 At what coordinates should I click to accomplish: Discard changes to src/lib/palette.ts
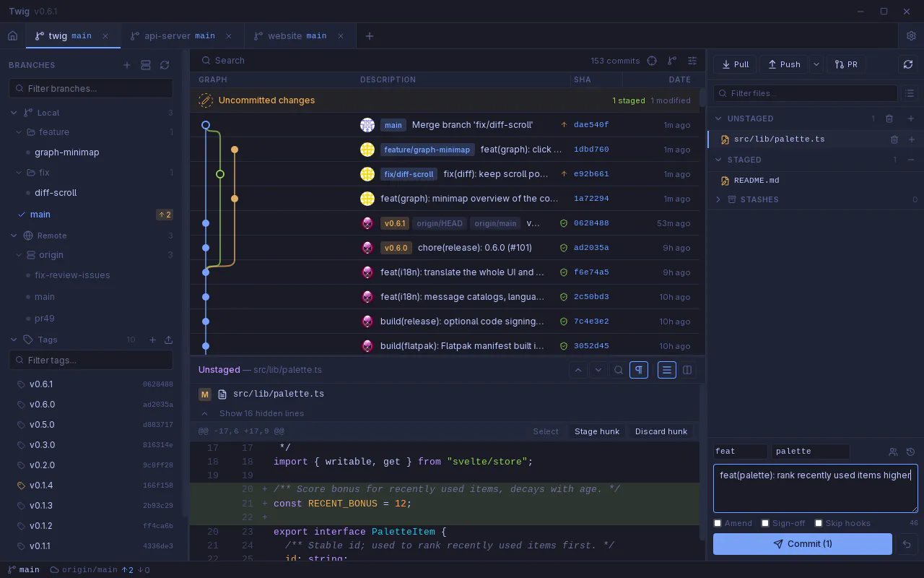894,139
